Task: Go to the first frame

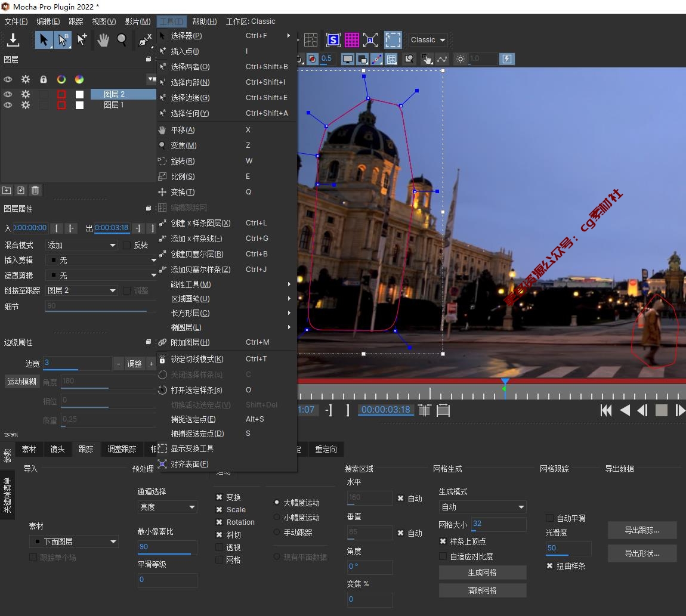Action: pyautogui.click(x=606, y=410)
